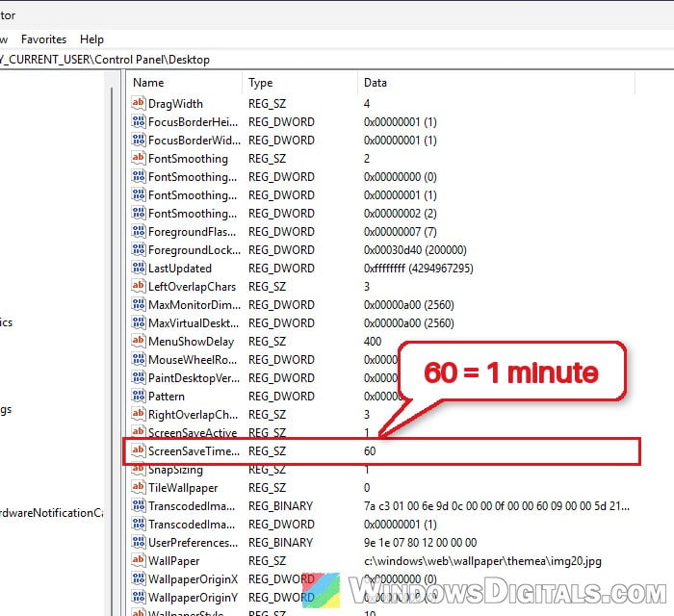Click the ForegroundLock... REG_DWORD type cell
The image size is (674, 616).
[x=281, y=250]
